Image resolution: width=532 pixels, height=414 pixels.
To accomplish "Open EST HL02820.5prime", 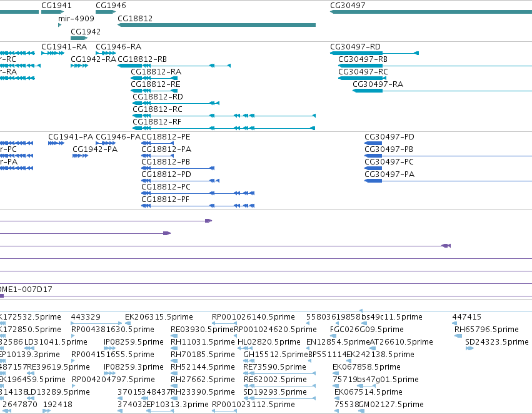I will (269, 342).
